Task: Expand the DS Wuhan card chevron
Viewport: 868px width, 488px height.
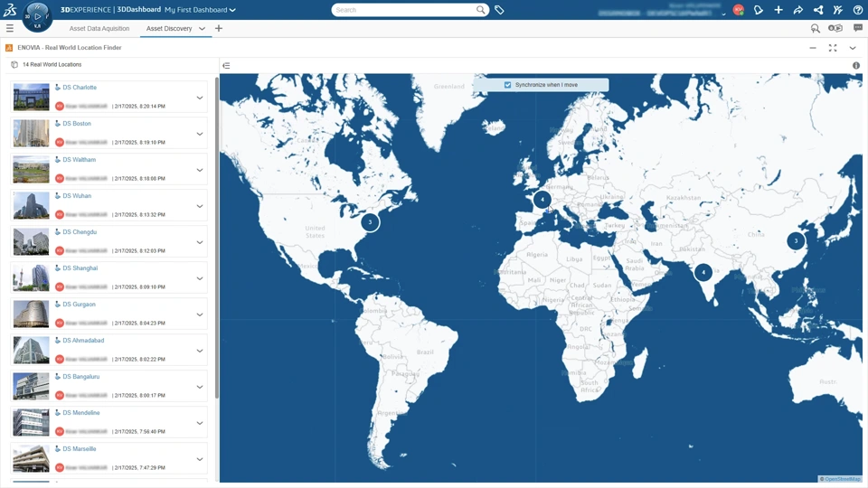Action: coord(200,206)
